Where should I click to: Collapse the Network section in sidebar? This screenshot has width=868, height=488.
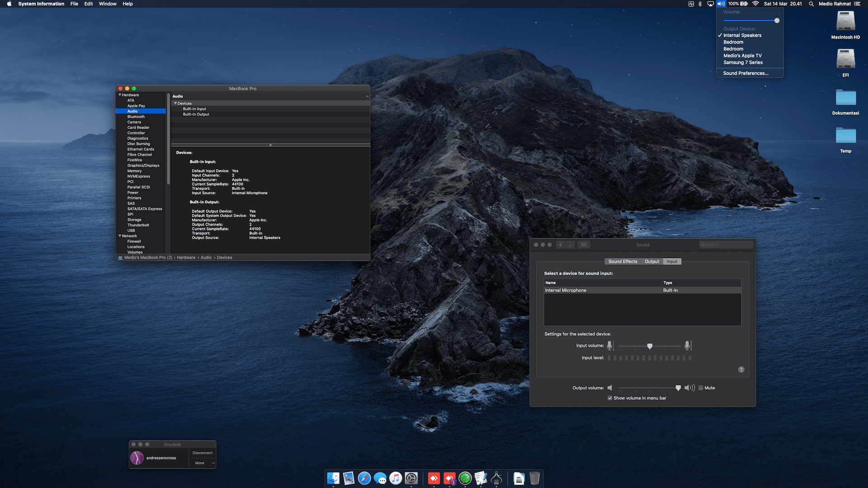tap(120, 236)
